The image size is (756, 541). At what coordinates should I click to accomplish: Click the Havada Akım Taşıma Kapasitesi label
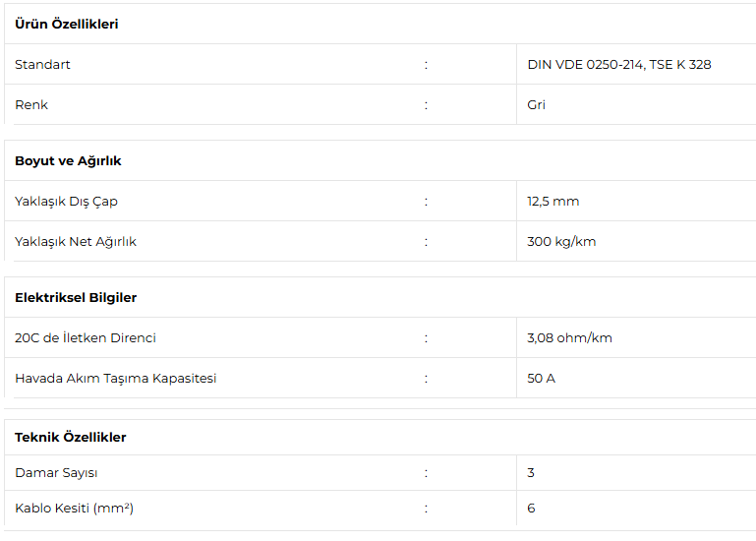[115, 379]
